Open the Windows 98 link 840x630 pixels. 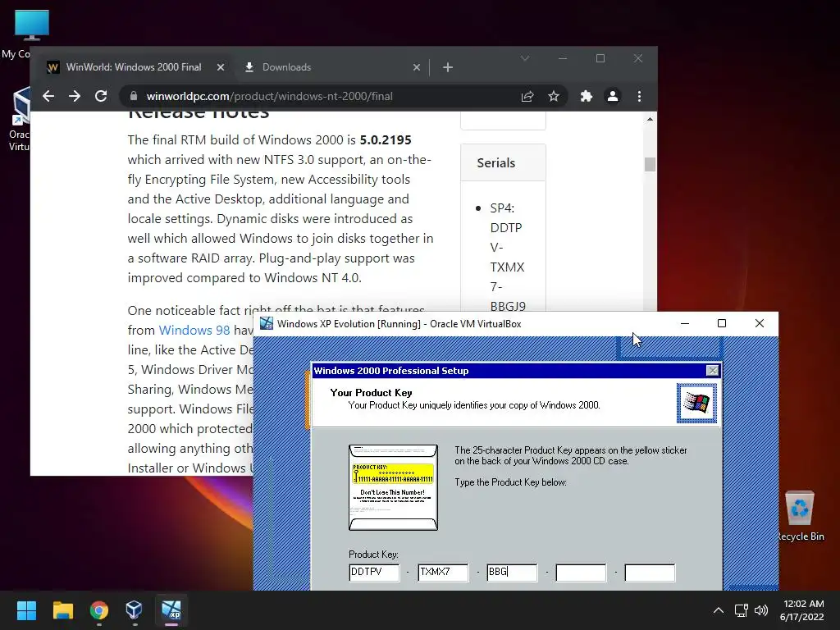194,331
